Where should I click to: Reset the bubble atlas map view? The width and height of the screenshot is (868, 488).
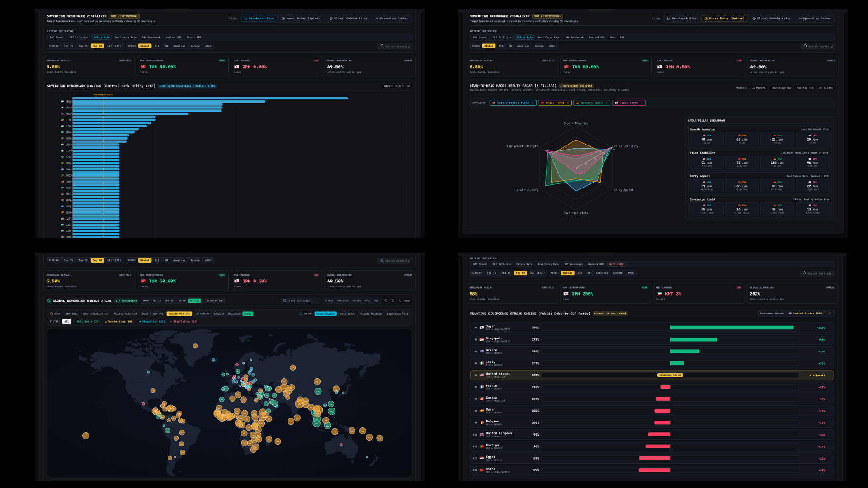[405, 300]
